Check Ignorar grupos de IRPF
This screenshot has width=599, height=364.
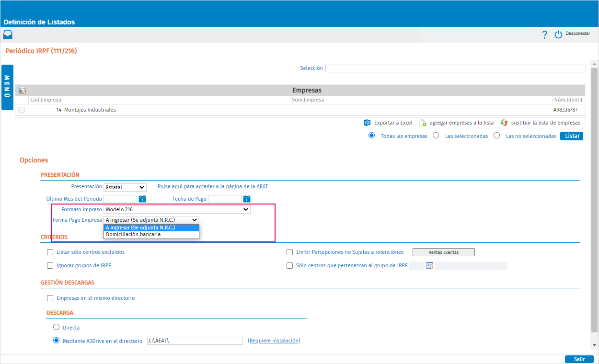tap(50, 265)
